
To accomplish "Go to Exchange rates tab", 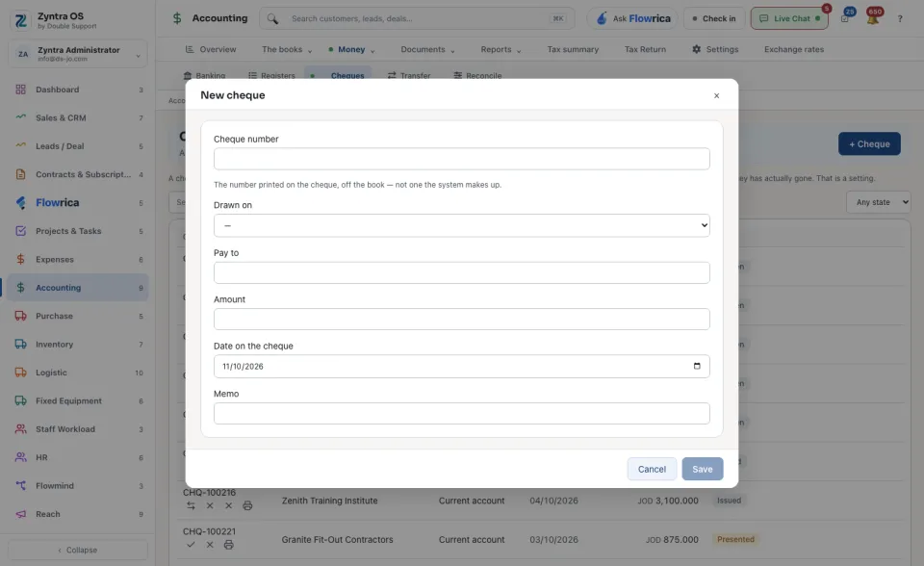I will click(x=794, y=49).
